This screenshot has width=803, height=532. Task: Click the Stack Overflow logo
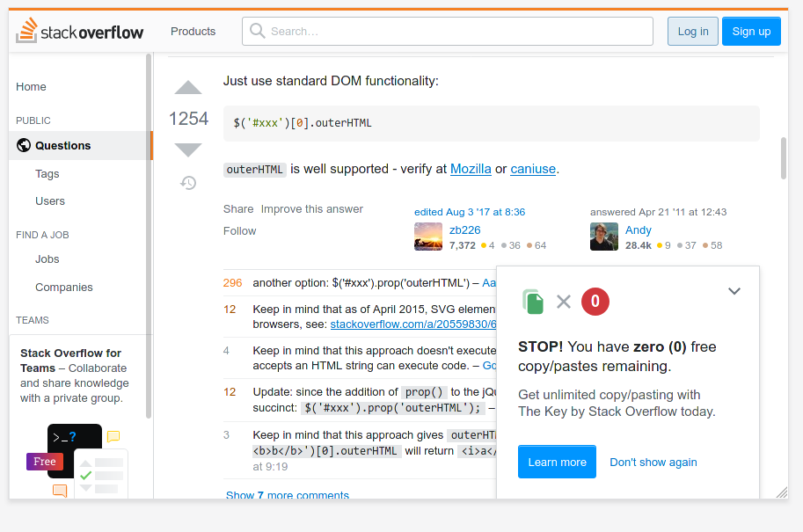[x=80, y=31]
